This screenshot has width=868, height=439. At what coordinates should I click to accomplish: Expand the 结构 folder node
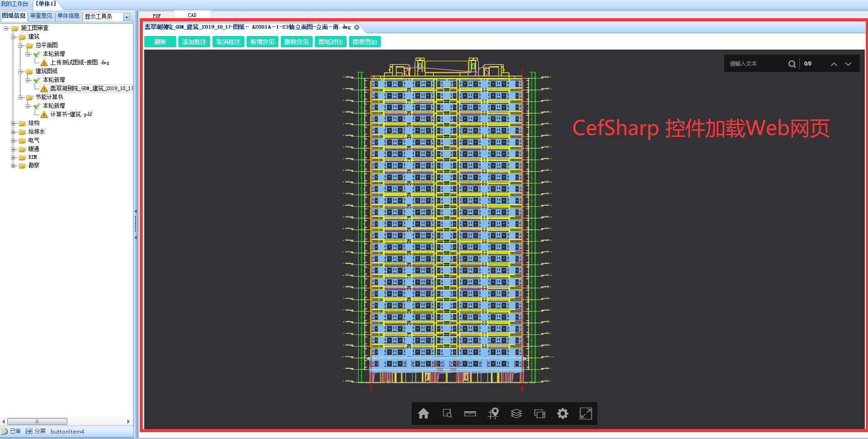pos(14,123)
